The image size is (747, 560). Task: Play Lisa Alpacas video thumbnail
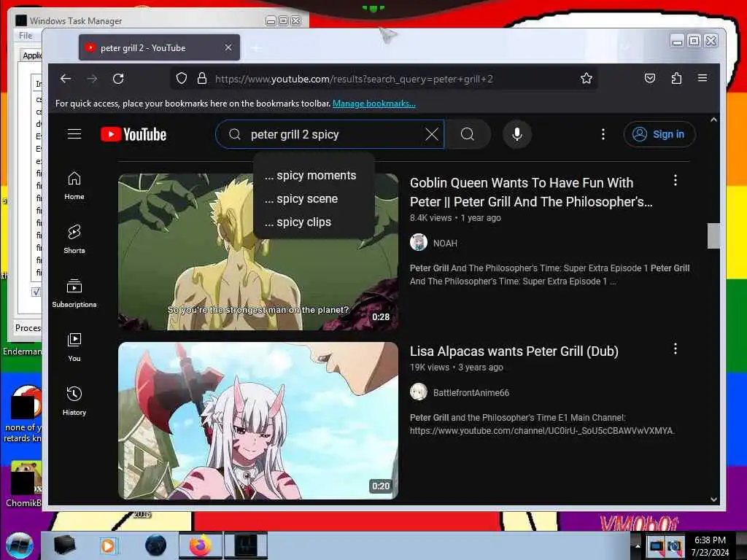[x=258, y=421]
